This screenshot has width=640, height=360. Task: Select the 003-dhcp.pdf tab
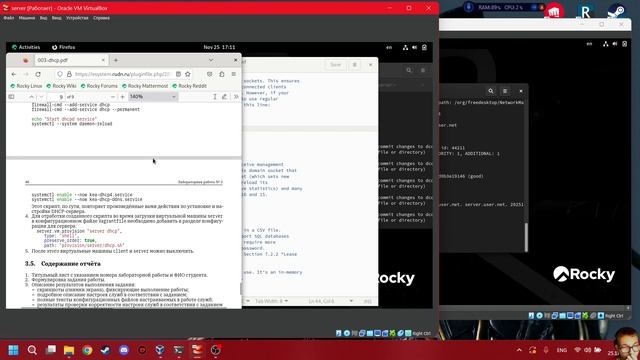[70, 60]
